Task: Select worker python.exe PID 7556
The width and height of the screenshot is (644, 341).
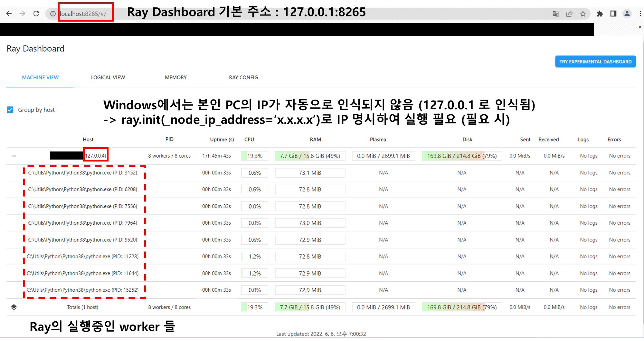Action: pyautogui.click(x=83, y=206)
